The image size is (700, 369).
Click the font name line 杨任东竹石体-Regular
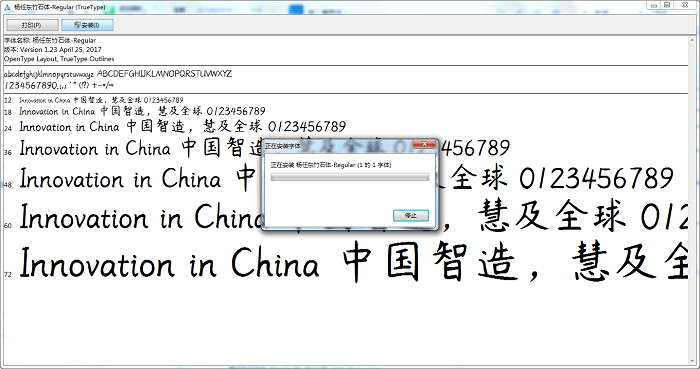click(50, 40)
